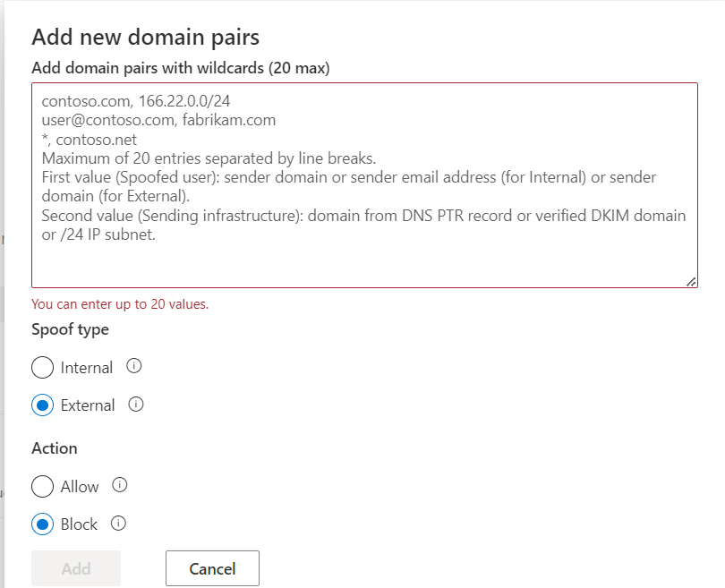Click the textarea resize handle corner
Viewport: 725px width, 588px height.
691,281
